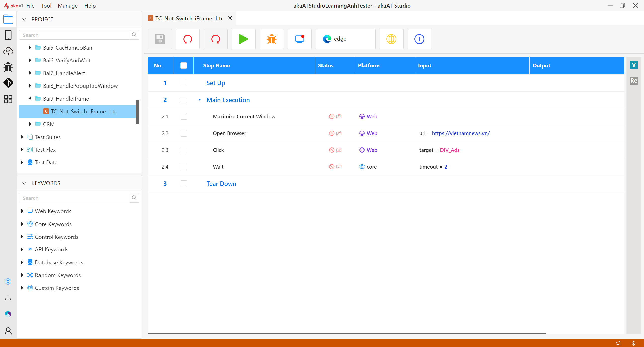Viewport: 644px width, 347px height.
Task: Open the project folder sidebar icon
Action: click(8, 19)
